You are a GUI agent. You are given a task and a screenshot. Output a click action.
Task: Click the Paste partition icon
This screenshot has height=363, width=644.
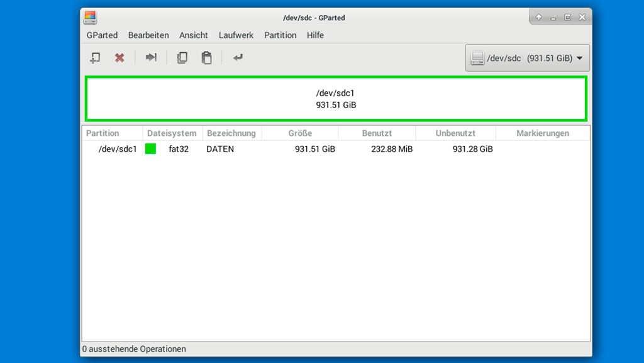206,58
